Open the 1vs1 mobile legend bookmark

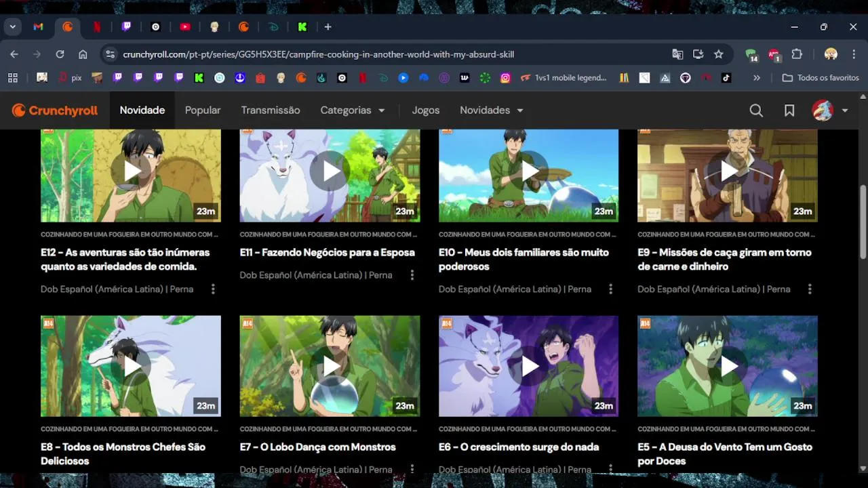pos(564,78)
